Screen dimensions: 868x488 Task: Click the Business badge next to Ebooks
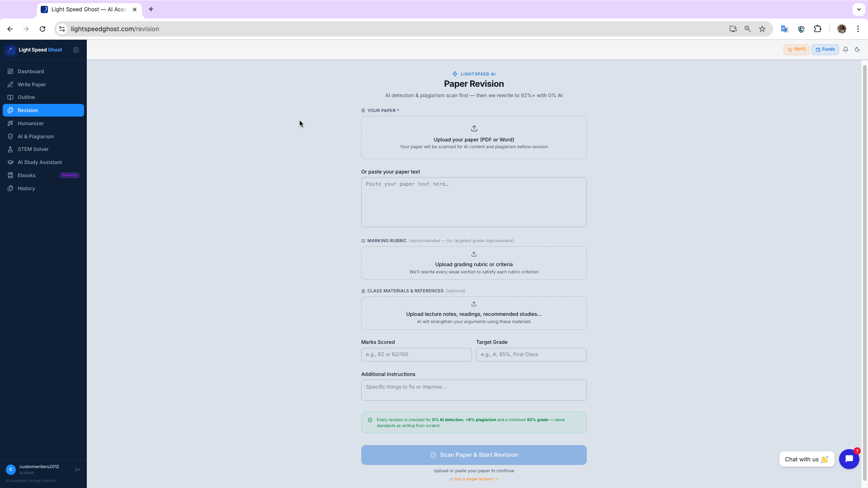tap(70, 175)
